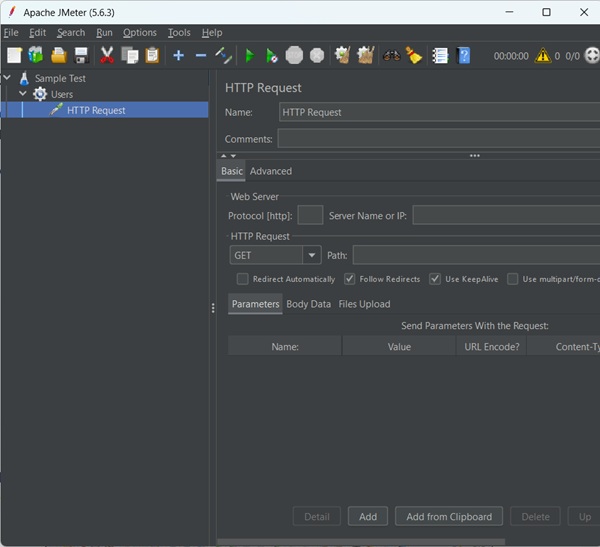Click the Shutdown test icon
The width and height of the screenshot is (600, 547).
[317, 56]
